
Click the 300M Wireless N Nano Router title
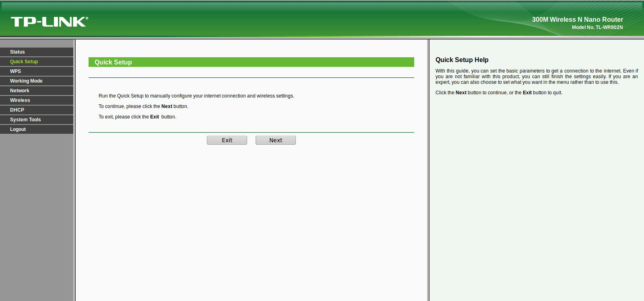(578, 19)
